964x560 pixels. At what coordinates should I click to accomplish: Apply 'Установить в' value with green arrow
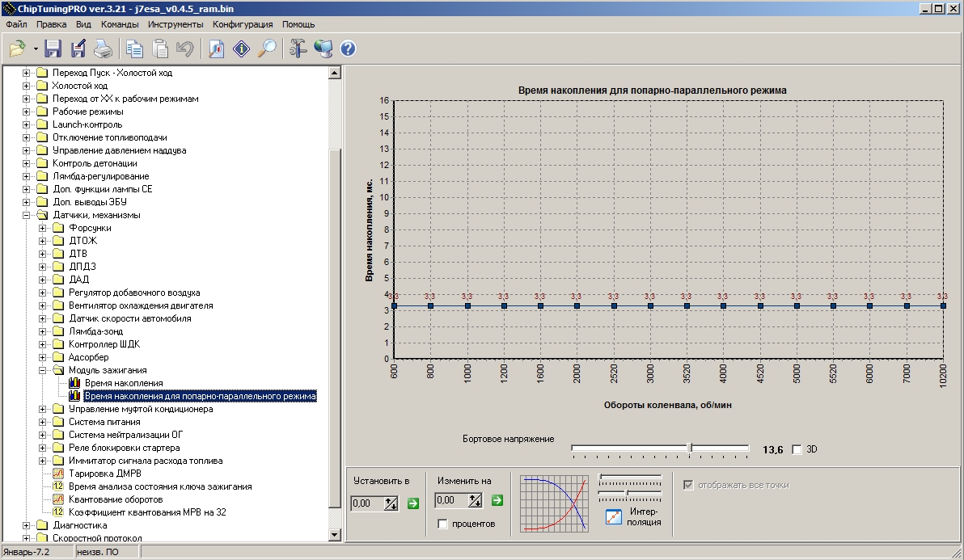click(x=413, y=503)
